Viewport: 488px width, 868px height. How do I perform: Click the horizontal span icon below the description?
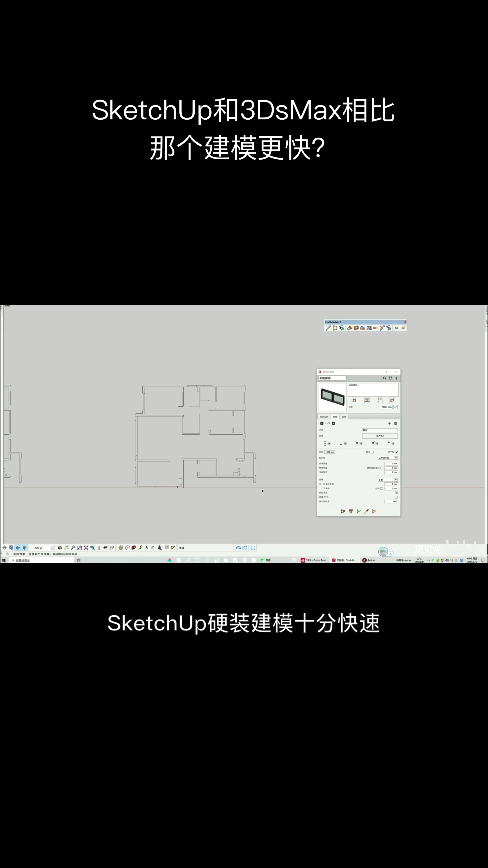pyautogui.click(x=354, y=400)
